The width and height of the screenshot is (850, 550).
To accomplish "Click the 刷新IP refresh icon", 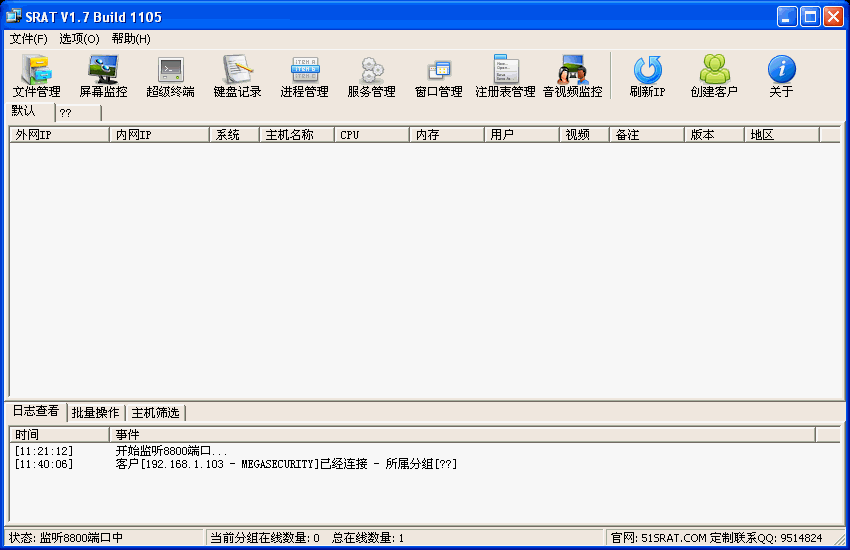I will tap(647, 76).
